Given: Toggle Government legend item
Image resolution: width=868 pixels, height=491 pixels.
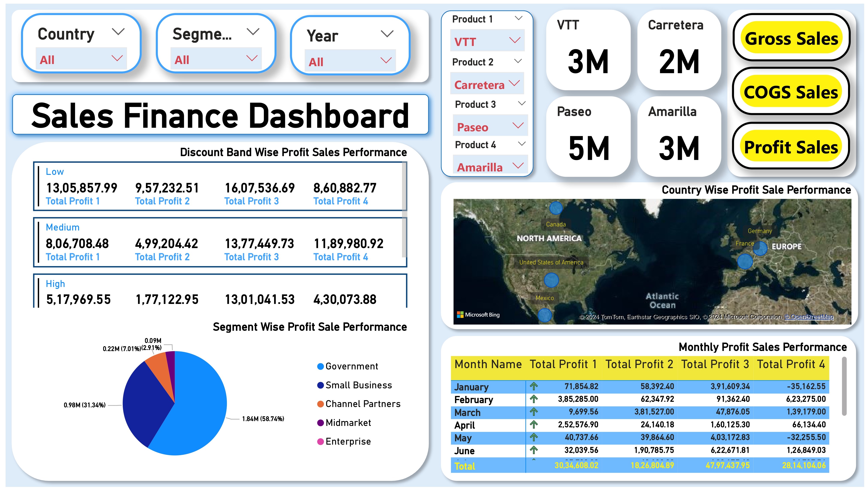Looking at the screenshot, I should [348, 366].
